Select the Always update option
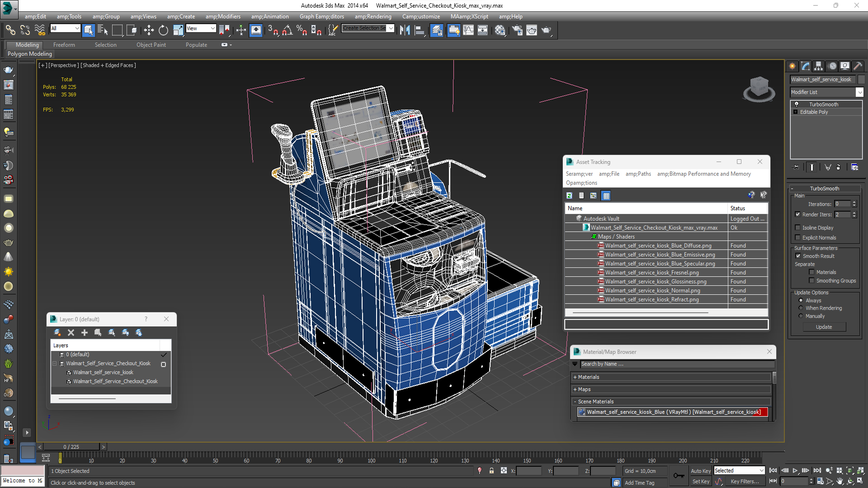The height and width of the screenshot is (488, 868). 801,300
